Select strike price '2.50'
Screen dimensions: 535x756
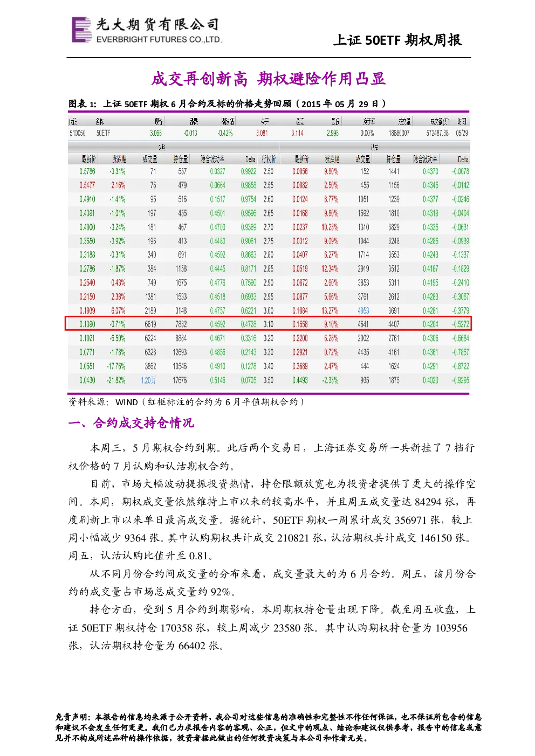(269, 171)
